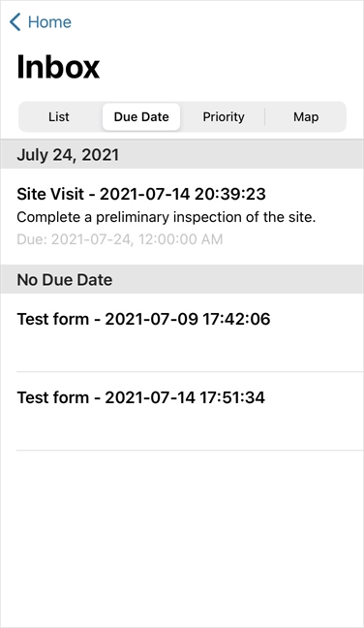The image size is (364, 628).
Task: Go back via the Home link
Action: (x=41, y=22)
